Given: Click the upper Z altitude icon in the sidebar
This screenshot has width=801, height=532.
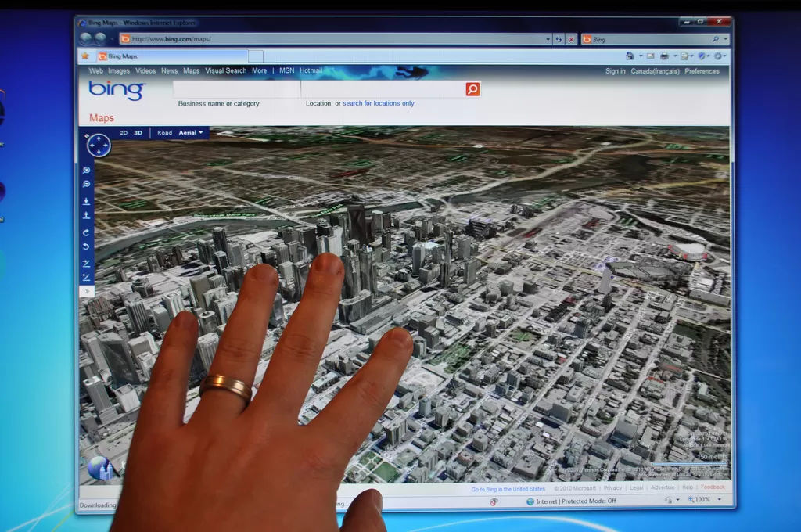Looking at the screenshot, I should [x=86, y=264].
